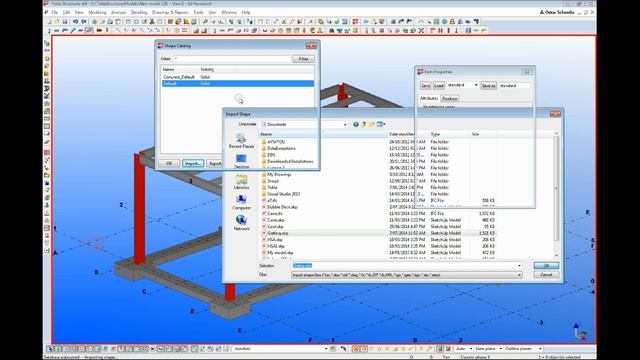Screen dimensions: 640x360
Task: Expand the standard selection filter dropdown in bottom toolbar
Action: [326, 349]
